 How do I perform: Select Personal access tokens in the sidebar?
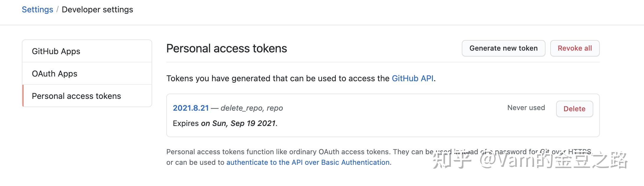[x=76, y=96]
